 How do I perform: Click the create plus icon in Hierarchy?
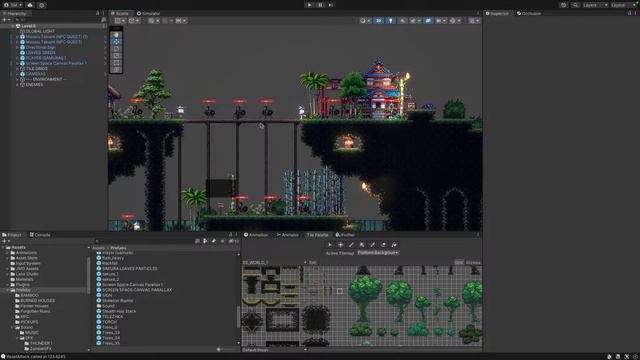(x=6, y=20)
